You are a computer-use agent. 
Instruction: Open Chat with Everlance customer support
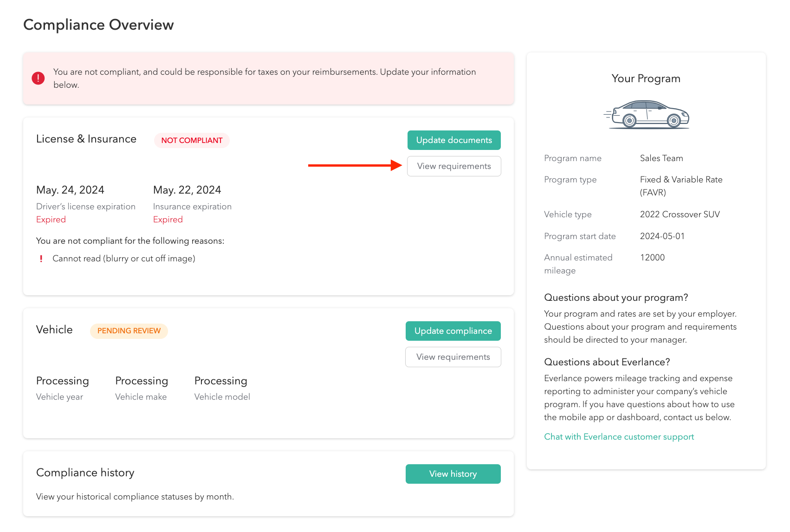point(619,437)
